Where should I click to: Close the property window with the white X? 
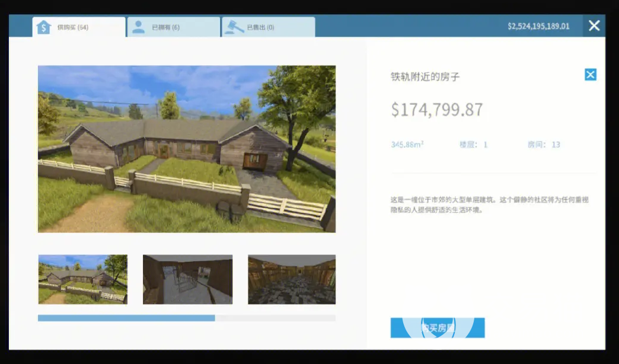(x=594, y=25)
